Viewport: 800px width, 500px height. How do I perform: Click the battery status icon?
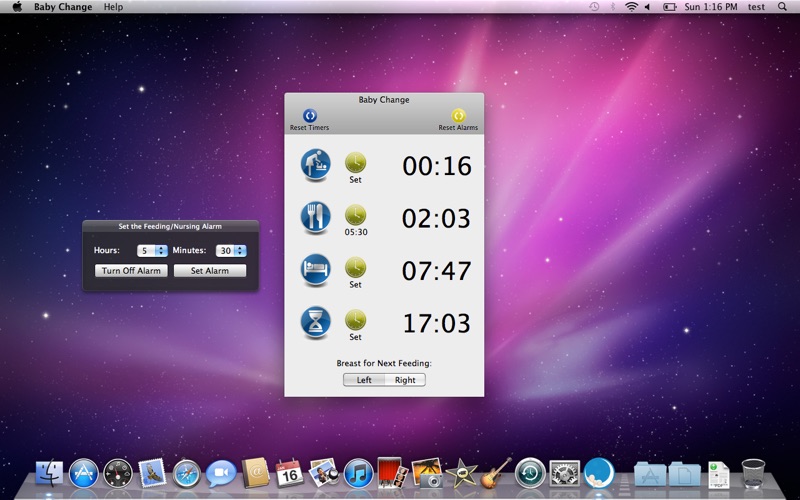(x=669, y=7)
